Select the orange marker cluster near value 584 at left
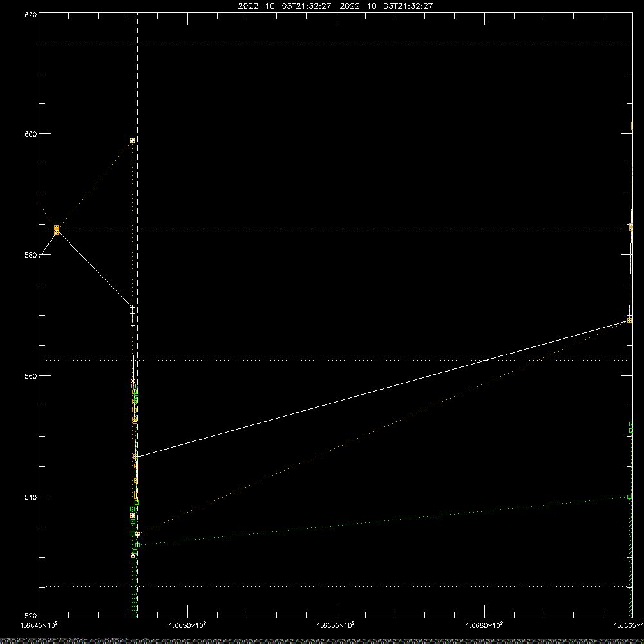The height and width of the screenshot is (644, 644). click(57, 230)
